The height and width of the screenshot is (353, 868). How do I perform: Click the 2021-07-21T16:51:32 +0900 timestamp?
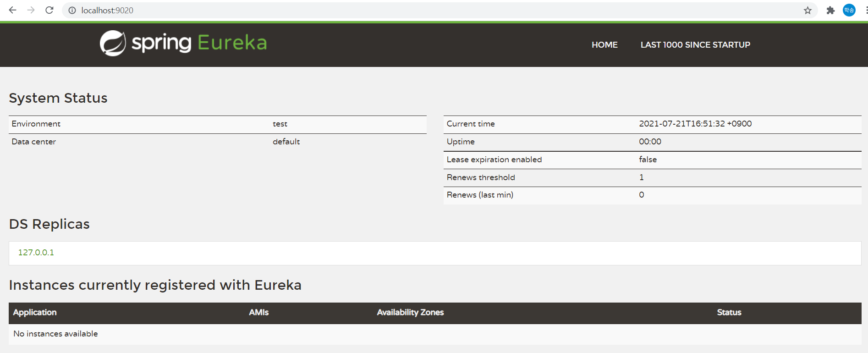click(695, 124)
